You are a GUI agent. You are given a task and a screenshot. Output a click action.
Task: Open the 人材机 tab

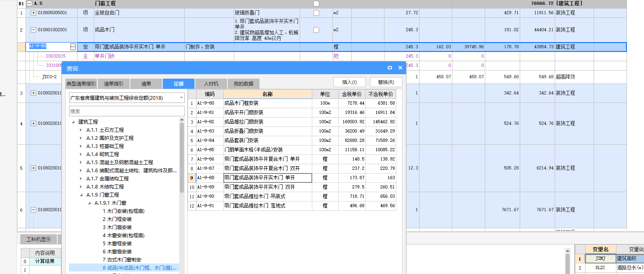tap(211, 84)
